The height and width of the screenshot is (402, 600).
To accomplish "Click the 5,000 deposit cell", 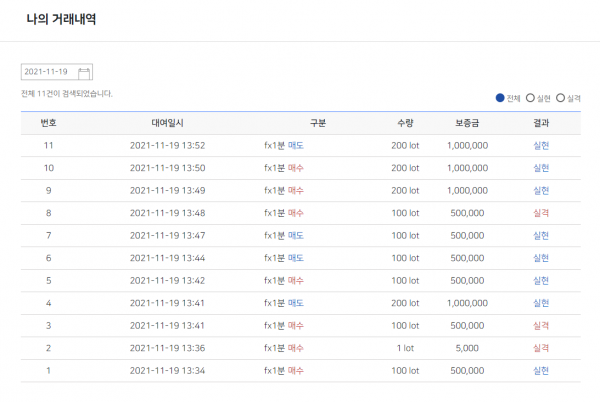I will click(x=467, y=348).
